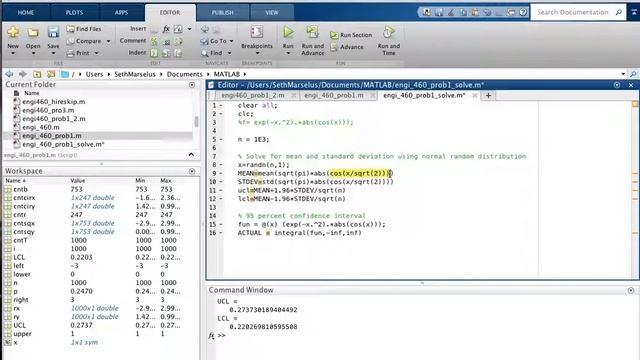Switch to PLOTS ribbon tab
Viewport: 640px width, 360px height.
pos(74,13)
